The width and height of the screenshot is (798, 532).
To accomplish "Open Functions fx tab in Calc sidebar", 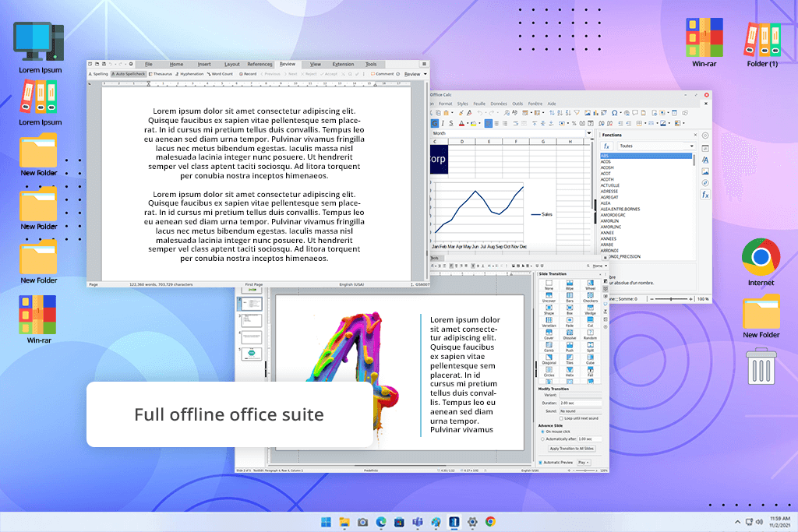I will click(705, 195).
